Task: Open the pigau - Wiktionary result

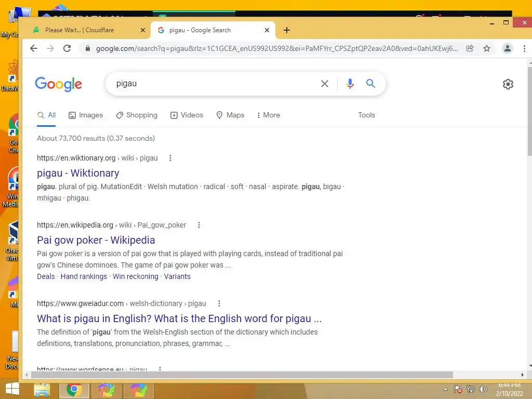Action: (78, 173)
